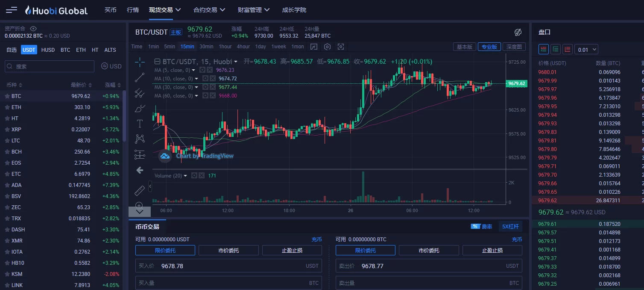644x290 pixels.
Task: Favorite the BTC row star
Action: pyautogui.click(x=7, y=96)
